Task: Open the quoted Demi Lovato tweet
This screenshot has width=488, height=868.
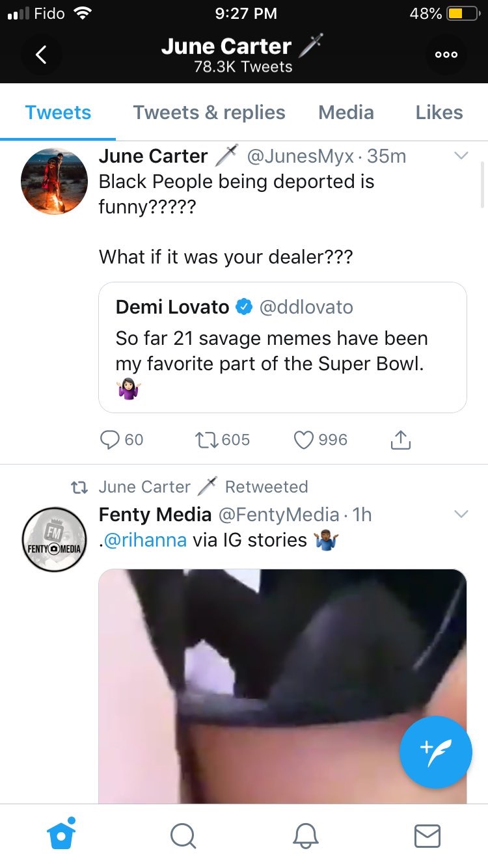Action: [282, 347]
